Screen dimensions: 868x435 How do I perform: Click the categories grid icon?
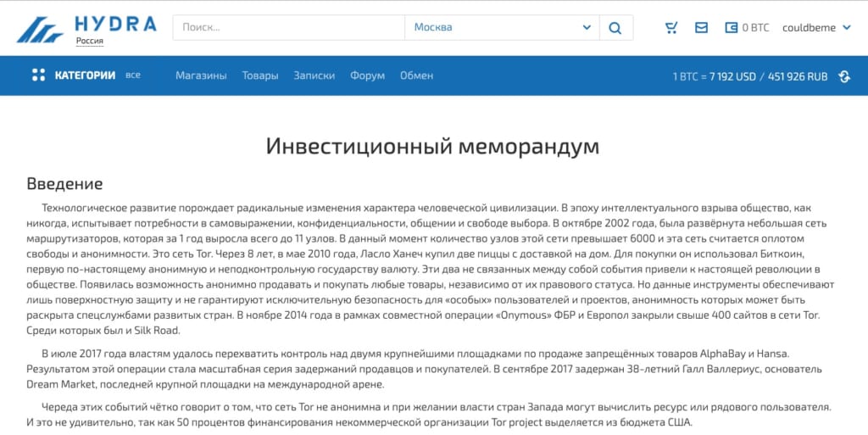pos(38,75)
